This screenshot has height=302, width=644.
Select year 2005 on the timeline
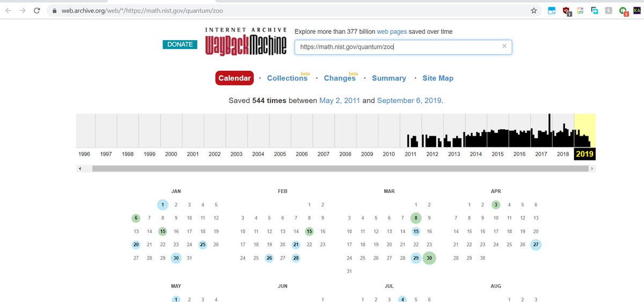click(280, 154)
